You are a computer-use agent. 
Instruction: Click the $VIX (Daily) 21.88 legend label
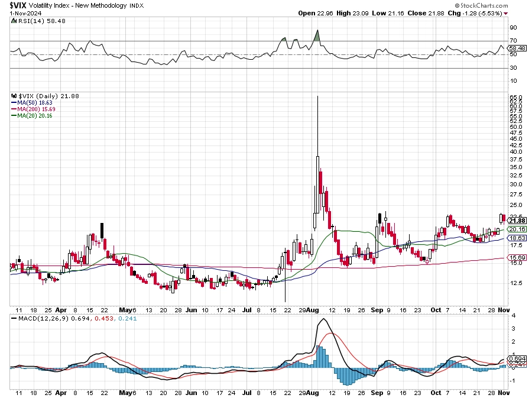[48, 96]
